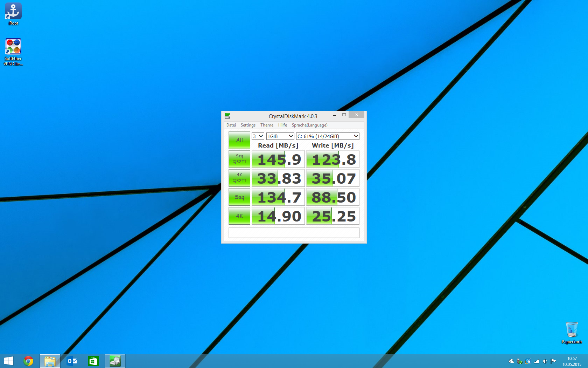Open the Theme menu
588x368 pixels.
click(x=267, y=125)
